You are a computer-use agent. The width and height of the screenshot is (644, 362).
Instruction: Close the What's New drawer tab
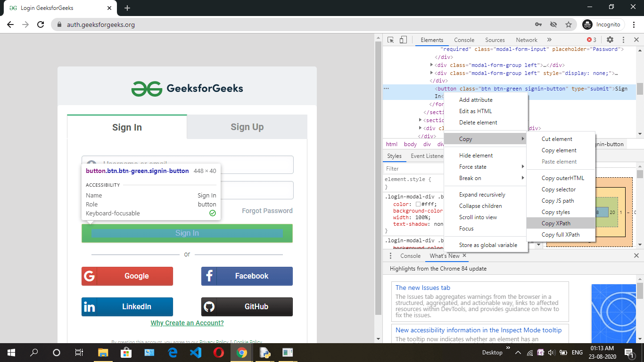(x=464, y=255)
